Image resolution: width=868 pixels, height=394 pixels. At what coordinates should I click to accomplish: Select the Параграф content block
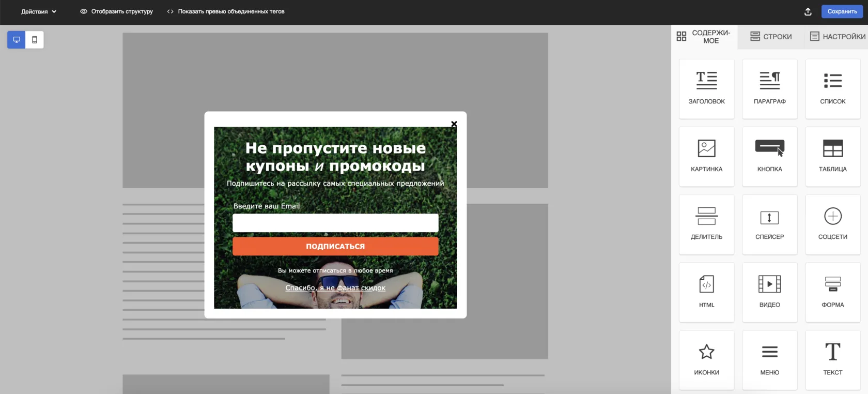[x=769, y=88]
